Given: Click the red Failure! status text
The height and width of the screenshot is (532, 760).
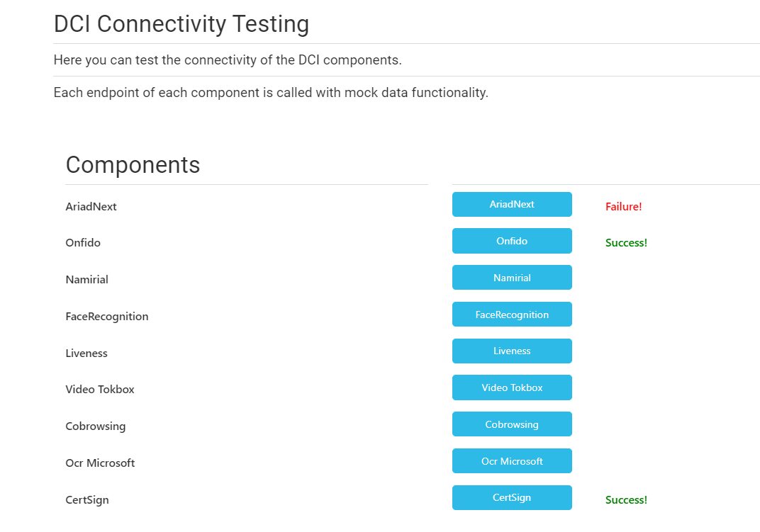Looking at the screenshot, I should click(x=623, y=207).
